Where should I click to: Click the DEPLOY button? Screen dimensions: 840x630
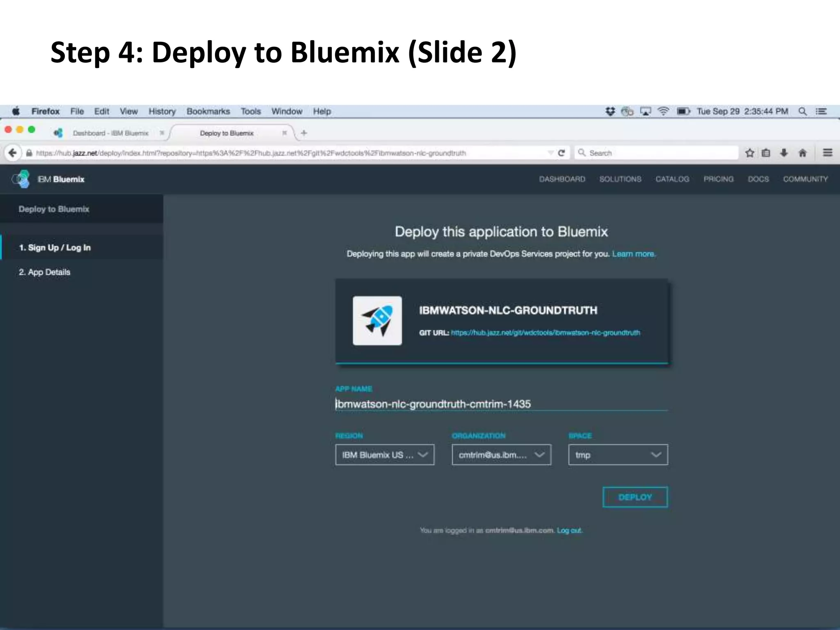click(x=635, y=497)
